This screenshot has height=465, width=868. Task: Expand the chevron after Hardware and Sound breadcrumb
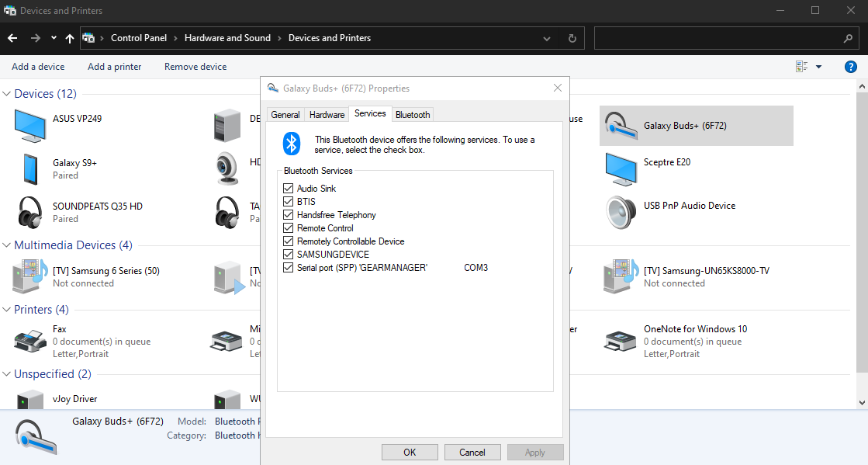click(279, 38)
